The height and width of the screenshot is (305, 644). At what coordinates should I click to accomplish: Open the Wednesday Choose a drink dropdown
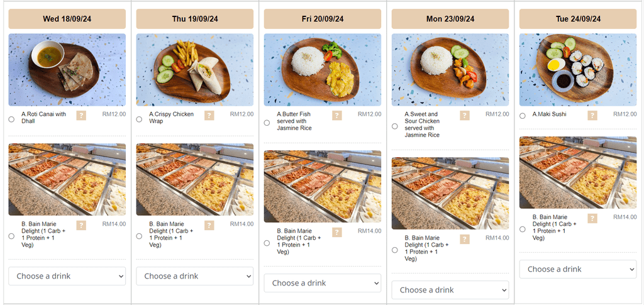[x=67, y=276]
